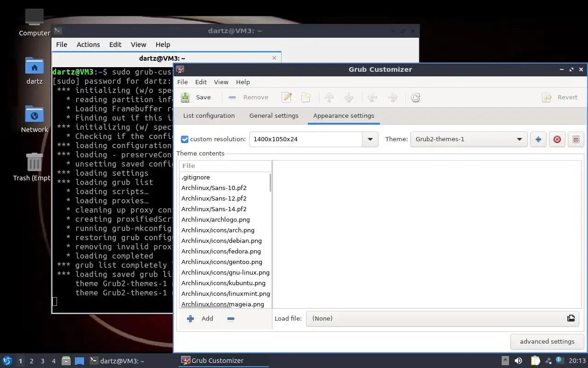Click the theme file list scrollbar
Viewport: 588px width, 368px height.
[x=271, y=183]
